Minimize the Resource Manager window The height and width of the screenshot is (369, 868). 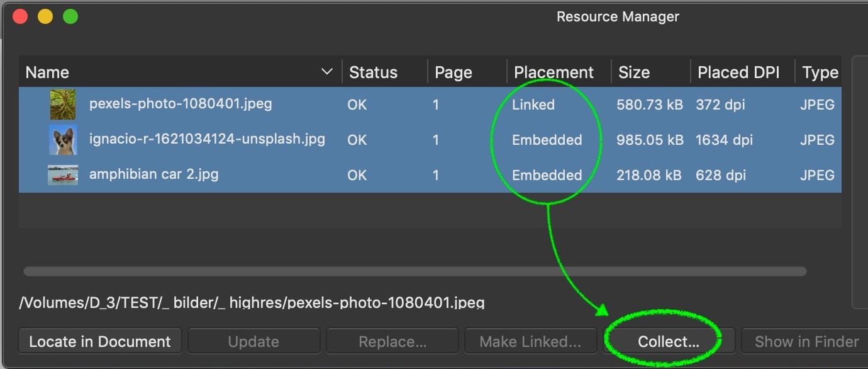point(45,15)
